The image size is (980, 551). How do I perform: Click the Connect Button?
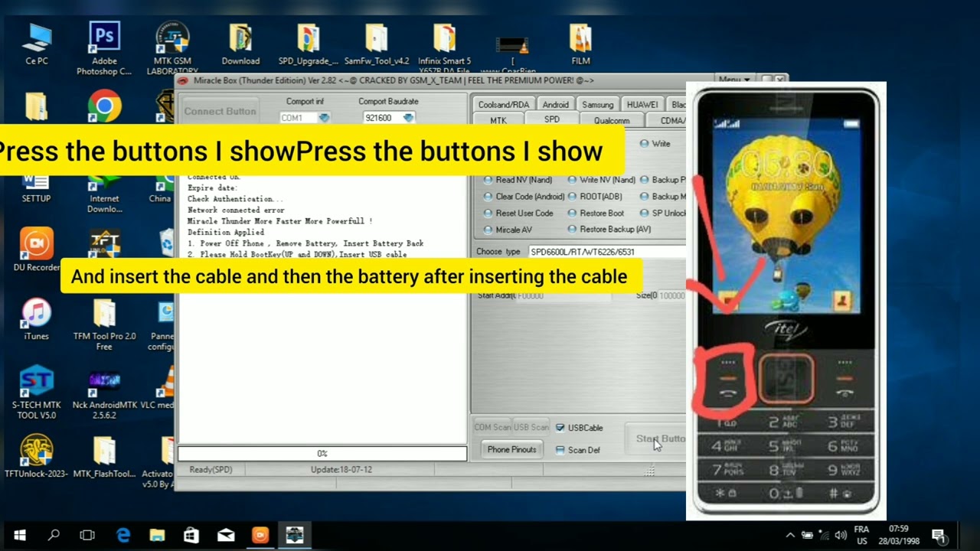pos(220,111)
